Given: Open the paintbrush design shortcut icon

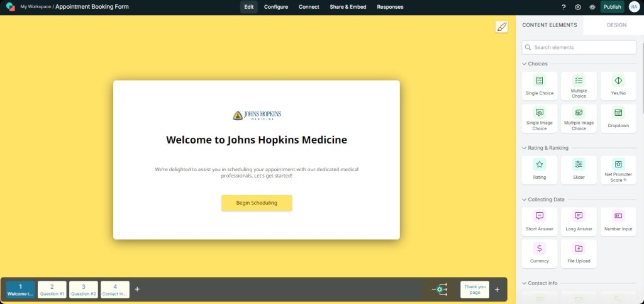Looking at the screenshot, I should coord(501,26).
